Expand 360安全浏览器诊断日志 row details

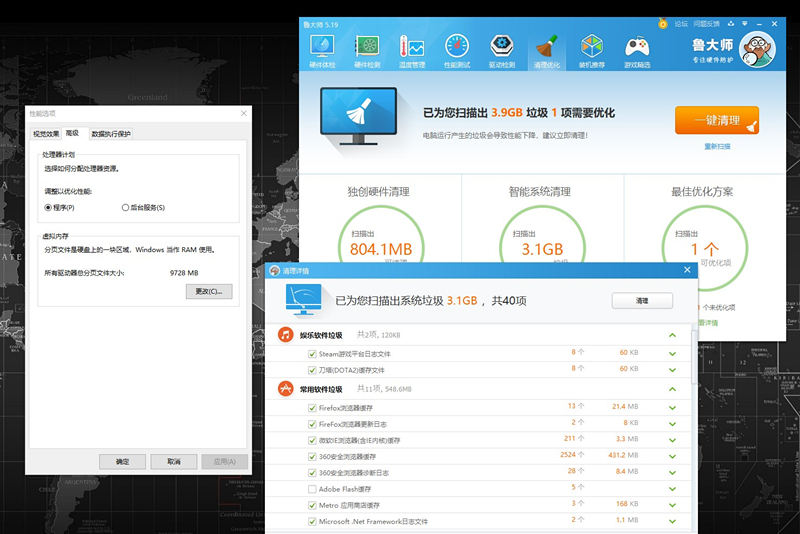(x=672, y=473)
